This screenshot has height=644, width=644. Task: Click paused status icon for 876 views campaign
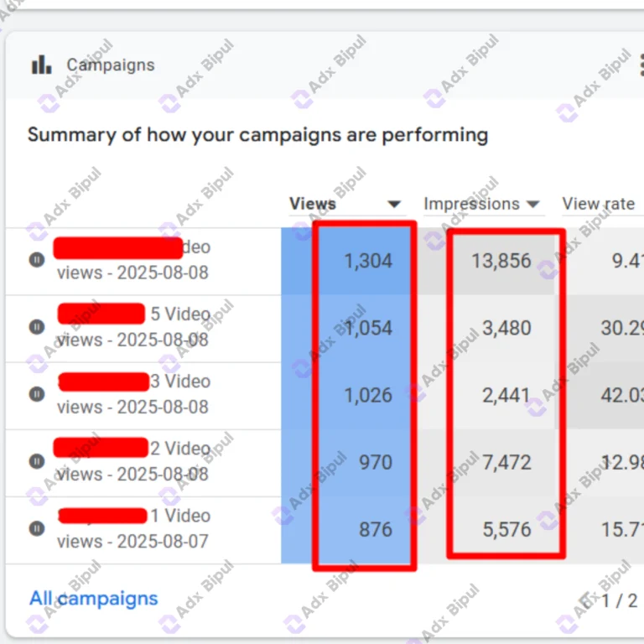coord(37,528)
